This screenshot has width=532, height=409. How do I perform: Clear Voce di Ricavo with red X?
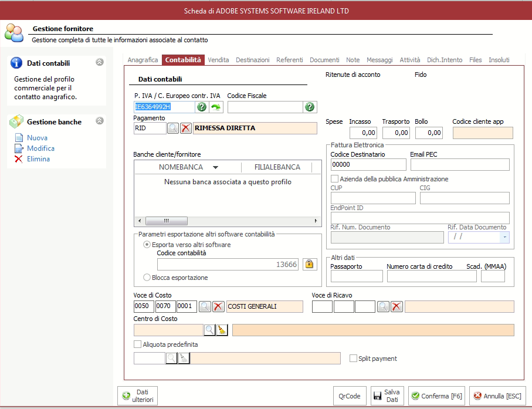click(x=397, y=306)
